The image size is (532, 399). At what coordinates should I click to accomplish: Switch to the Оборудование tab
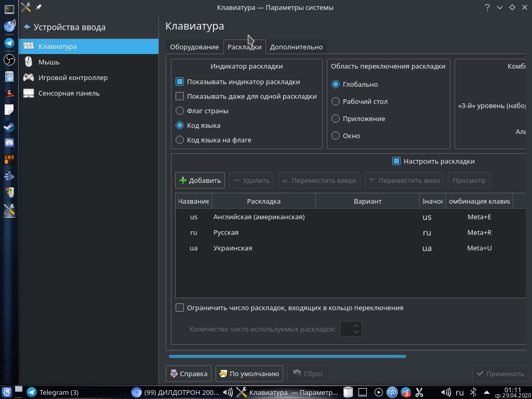[x=194, y=47]
